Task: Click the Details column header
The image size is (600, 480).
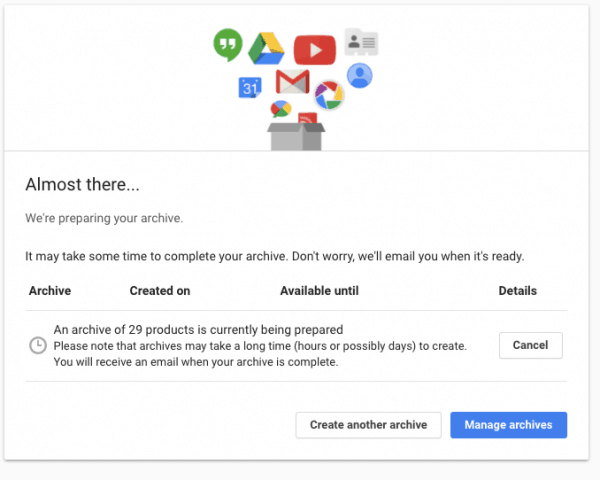Action: coord(517,291)
